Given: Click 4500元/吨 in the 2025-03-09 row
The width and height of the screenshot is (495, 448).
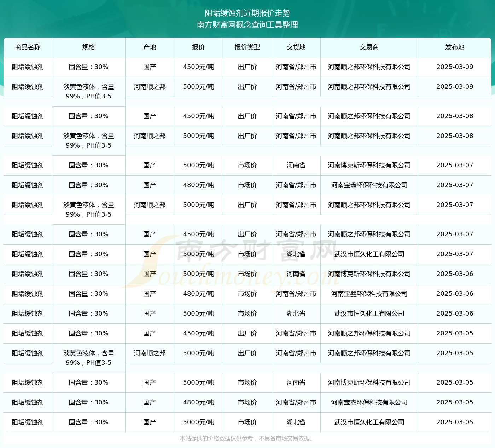Looking at the screenshot, I should [x=198, y=67].
